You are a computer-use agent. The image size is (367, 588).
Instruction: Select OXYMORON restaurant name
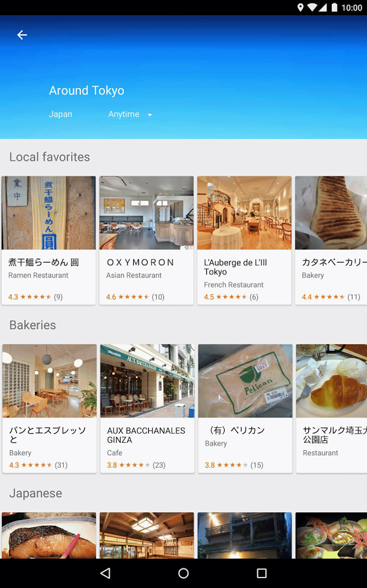coord(140,263)
